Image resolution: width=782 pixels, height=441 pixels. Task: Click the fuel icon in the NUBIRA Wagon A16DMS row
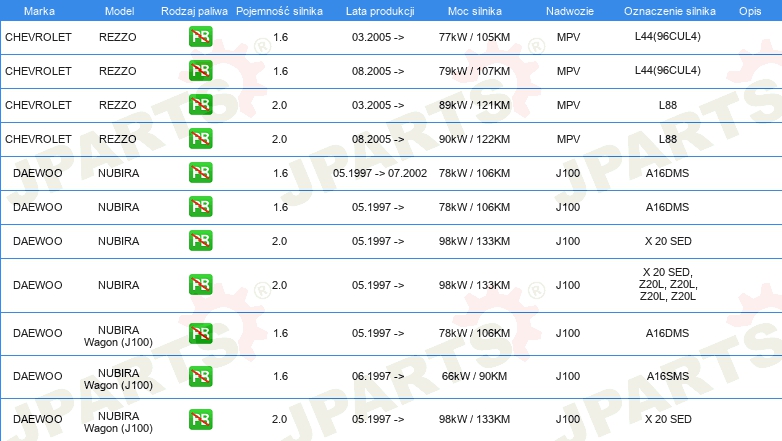(x=200, y=333)
